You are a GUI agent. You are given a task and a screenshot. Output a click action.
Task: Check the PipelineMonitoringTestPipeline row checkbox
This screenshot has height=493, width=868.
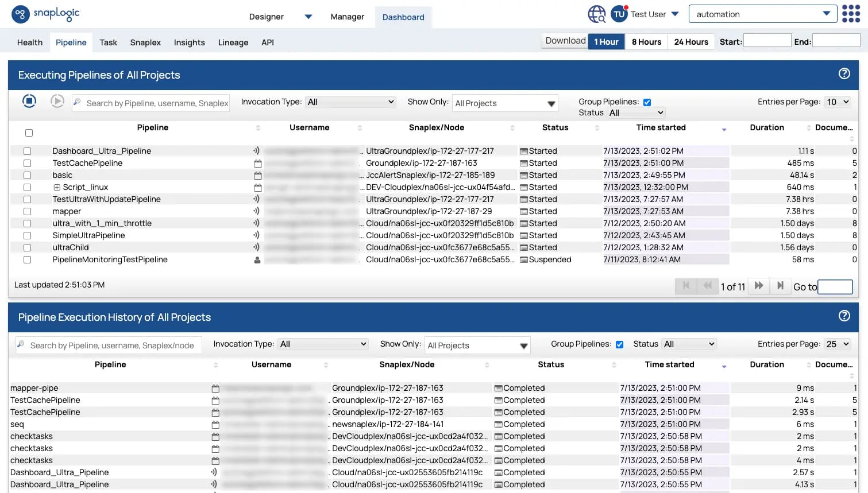point(27,259)
